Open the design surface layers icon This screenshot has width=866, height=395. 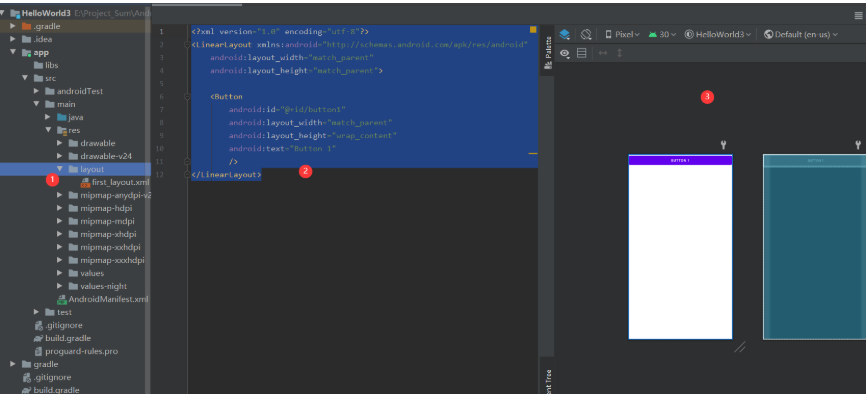[564, 34]
